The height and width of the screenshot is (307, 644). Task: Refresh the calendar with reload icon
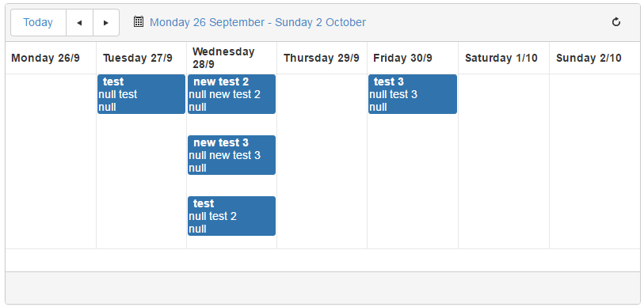(616, 22)
